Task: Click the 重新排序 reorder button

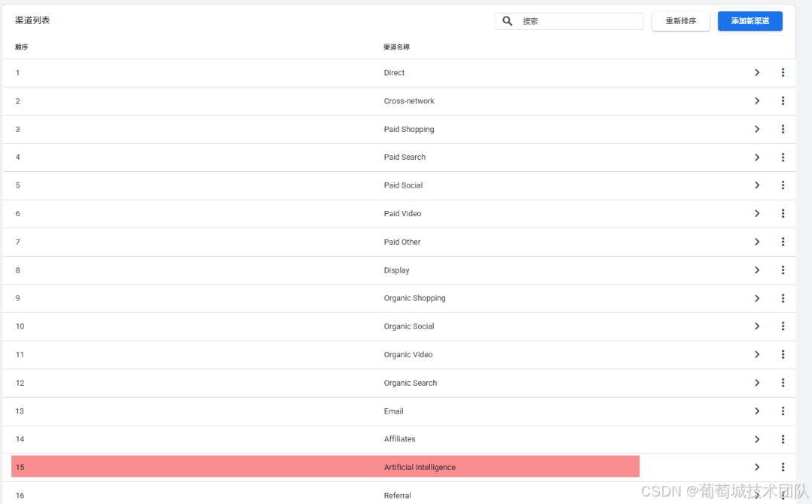Action: coord(680,21)
